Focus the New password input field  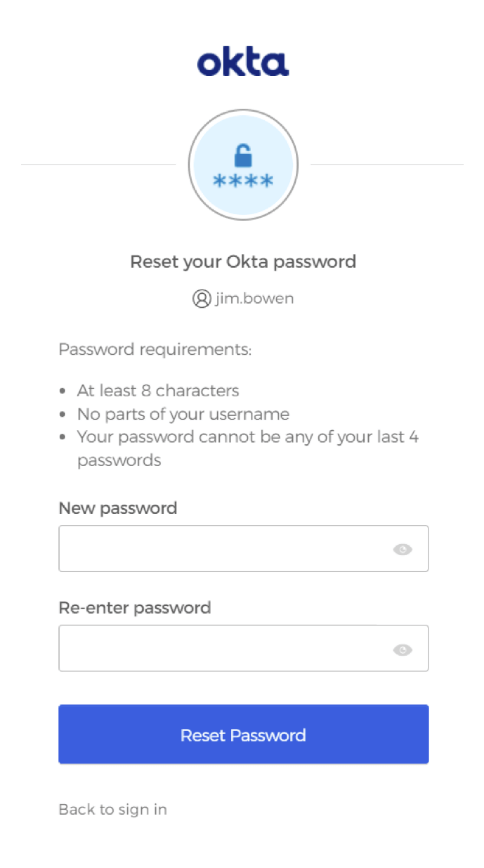point(221,549)
